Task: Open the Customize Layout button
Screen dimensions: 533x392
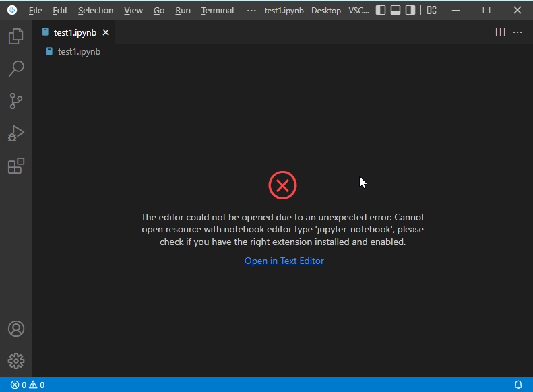Action: pos(432,10)
